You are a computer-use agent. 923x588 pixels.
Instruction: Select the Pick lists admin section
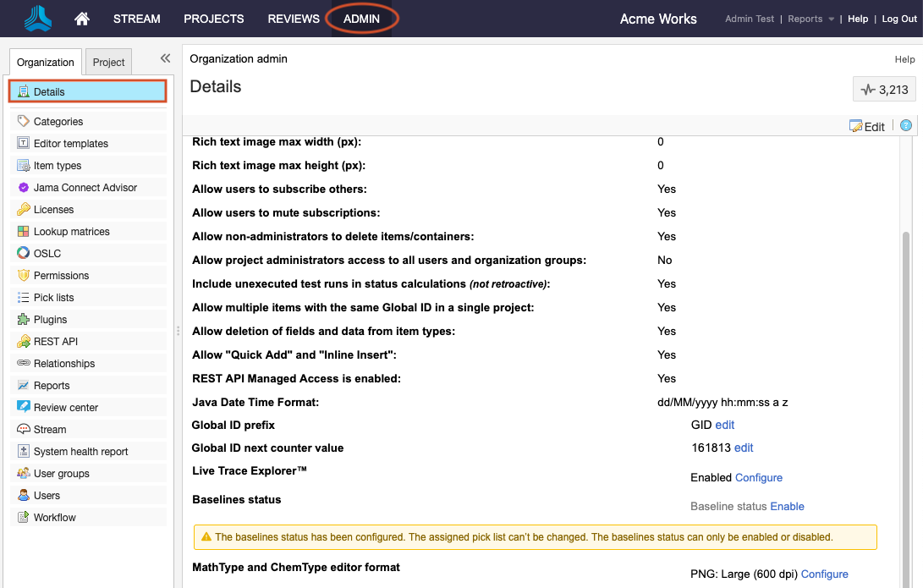55,297
